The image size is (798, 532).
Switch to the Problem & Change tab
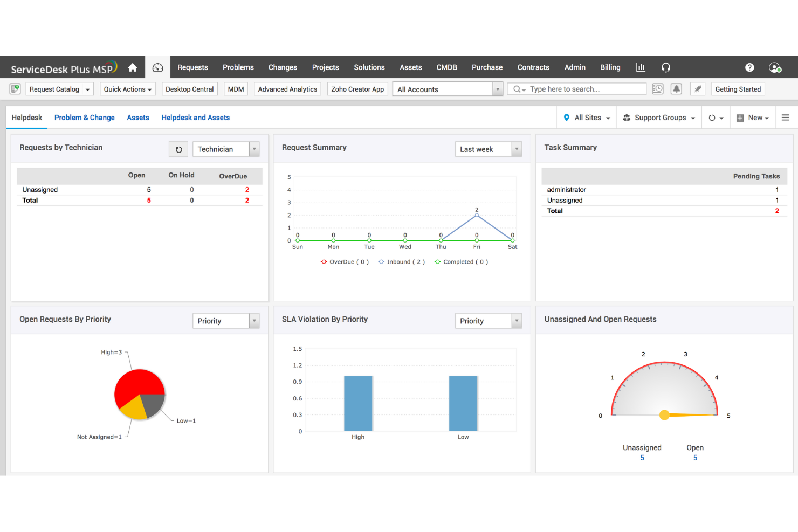pos(84,117)
